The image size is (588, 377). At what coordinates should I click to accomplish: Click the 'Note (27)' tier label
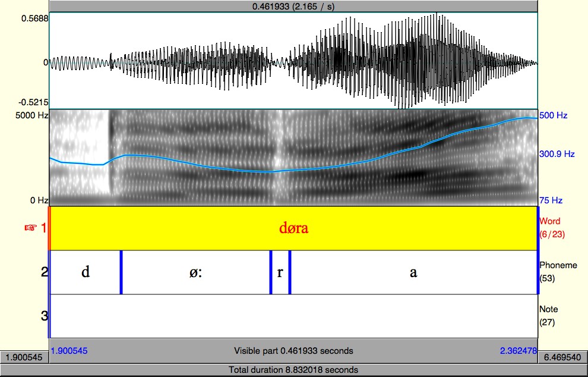click(549, 316)
